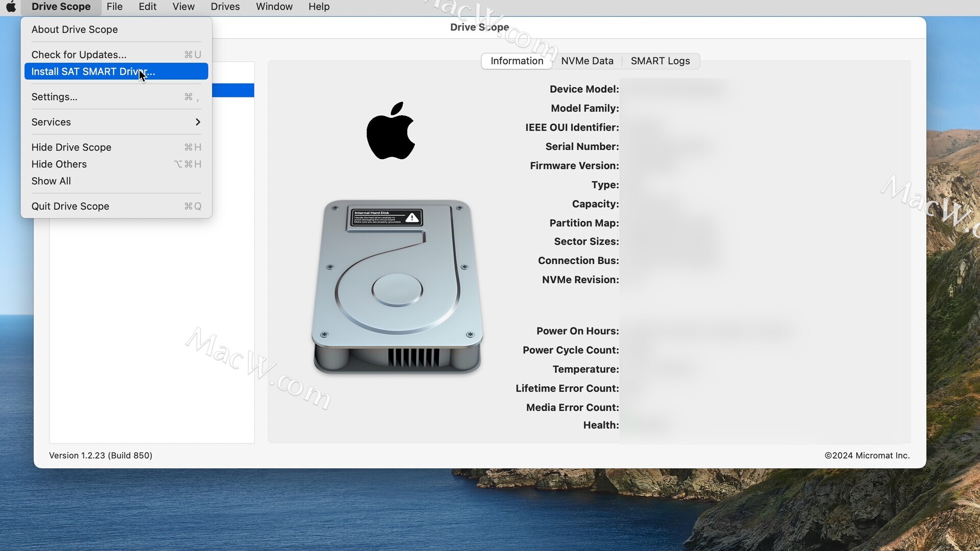Image resolution: width=980 pixels, height=551 pixels.
Task: Open the Apple menu icon
Action: 11,7
